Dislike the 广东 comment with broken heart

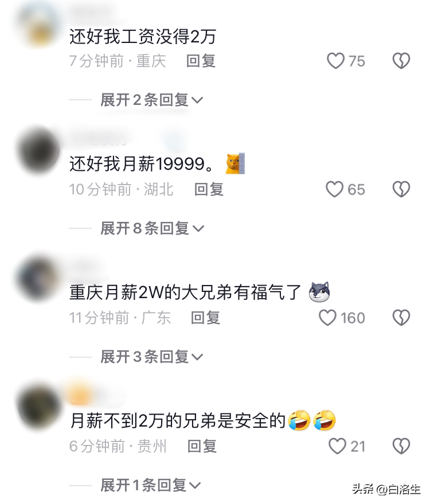pos(401,318)
